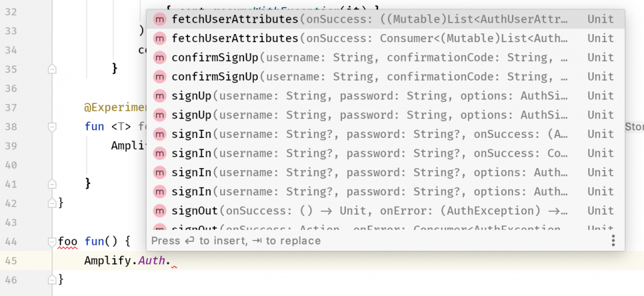
Task: Click method icon beside first signUp entry
Action: click(159, 96)
